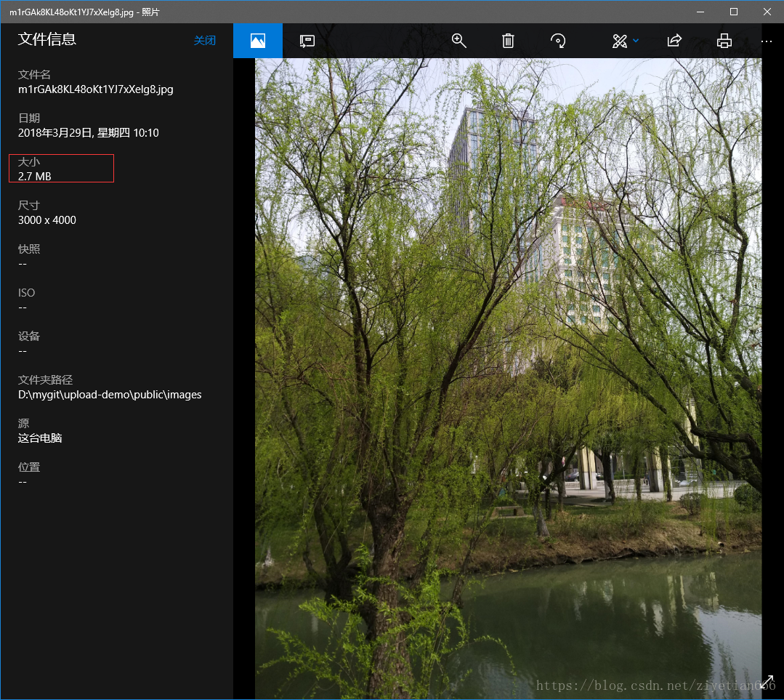
Task: Close the file info panel via 关闭
Action: 204,41
